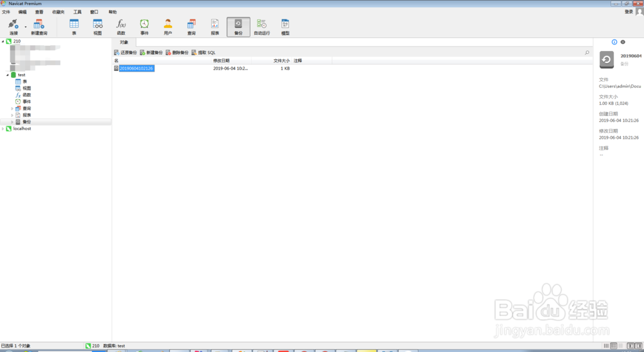The height and width of the screenshot is (352, 644).
Task: Select the 表 (Table) toolbar icon
Action: tap(74, 26)
